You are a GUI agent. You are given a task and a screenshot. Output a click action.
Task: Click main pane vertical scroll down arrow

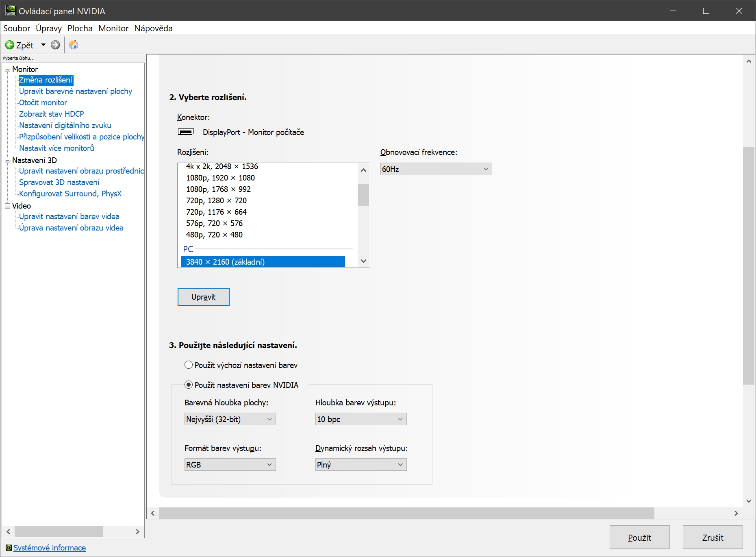point(749,501)
